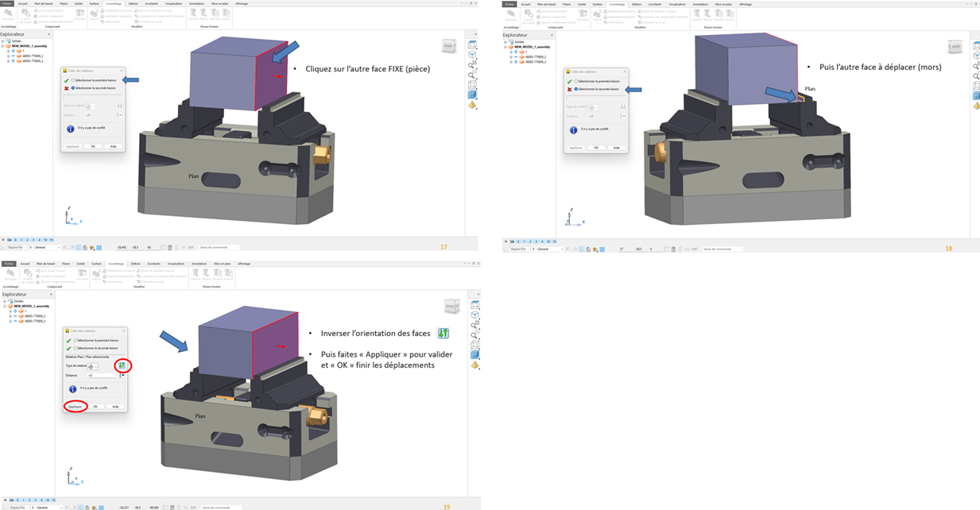
Task: Click the orange pyramid view icon in screenshot 17
Action: coord(472,105)
